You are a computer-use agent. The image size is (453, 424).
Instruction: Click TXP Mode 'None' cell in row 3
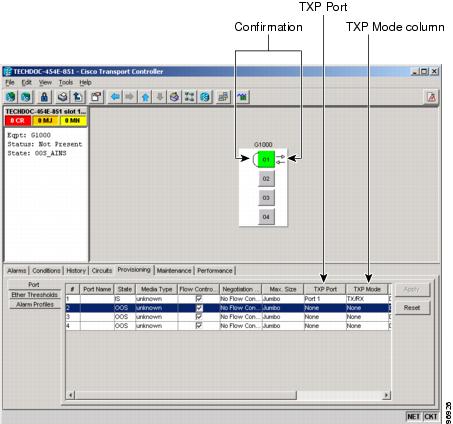coord(367,317)
